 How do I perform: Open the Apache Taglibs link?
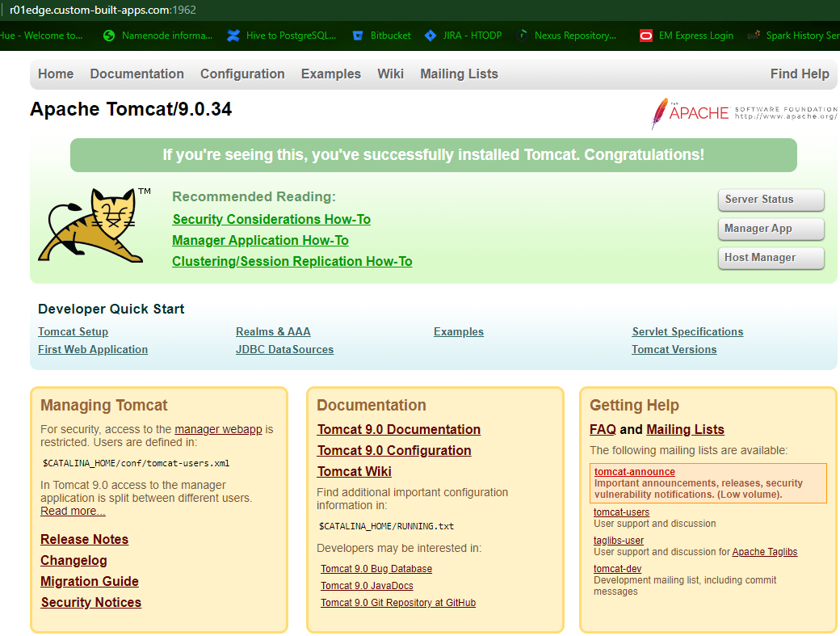pos(764,552)
